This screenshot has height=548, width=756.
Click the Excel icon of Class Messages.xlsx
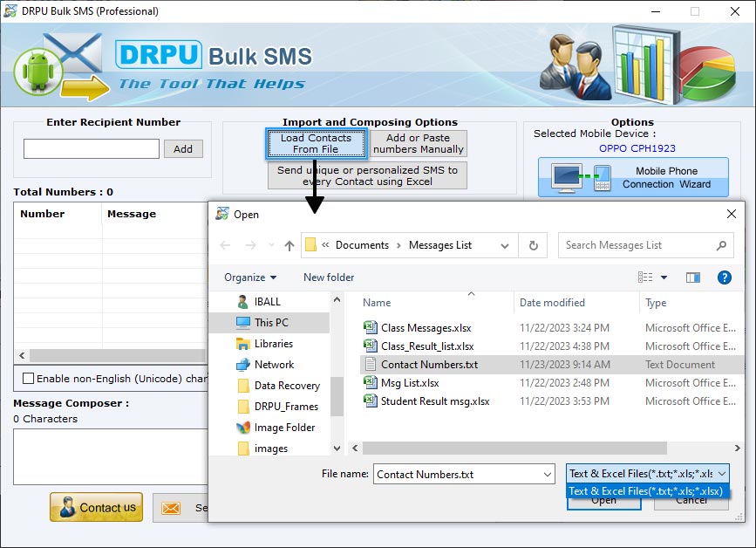[370, 327]
